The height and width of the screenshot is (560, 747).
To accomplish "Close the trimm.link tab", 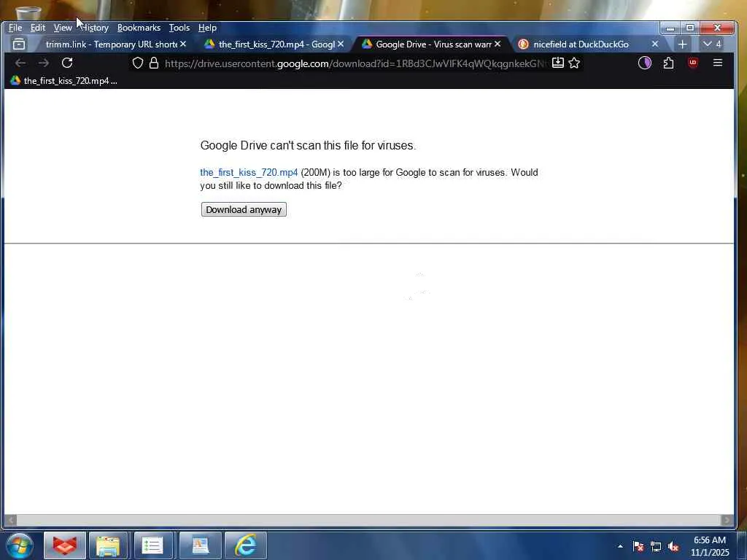I will coord(183,44).
